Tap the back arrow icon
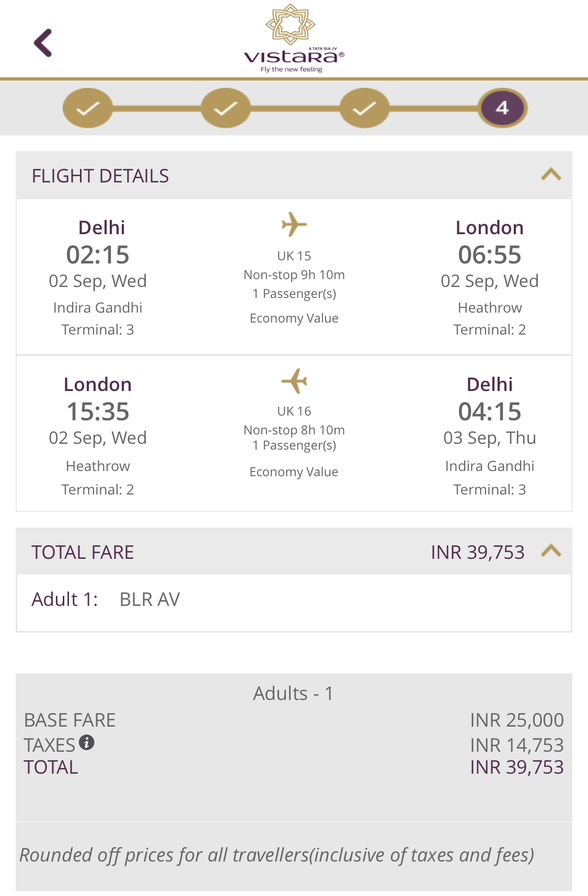Image resolution: width=588 pixels, height=896 pixels. tap(43, 43)
